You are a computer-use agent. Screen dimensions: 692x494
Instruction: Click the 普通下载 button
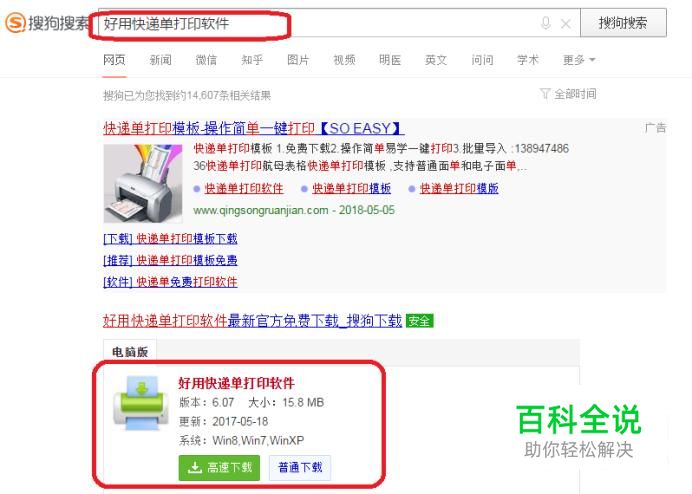[x=300, y=468]
